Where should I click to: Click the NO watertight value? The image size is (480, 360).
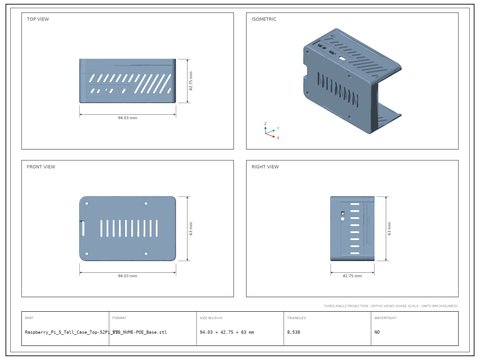[377, 332]
